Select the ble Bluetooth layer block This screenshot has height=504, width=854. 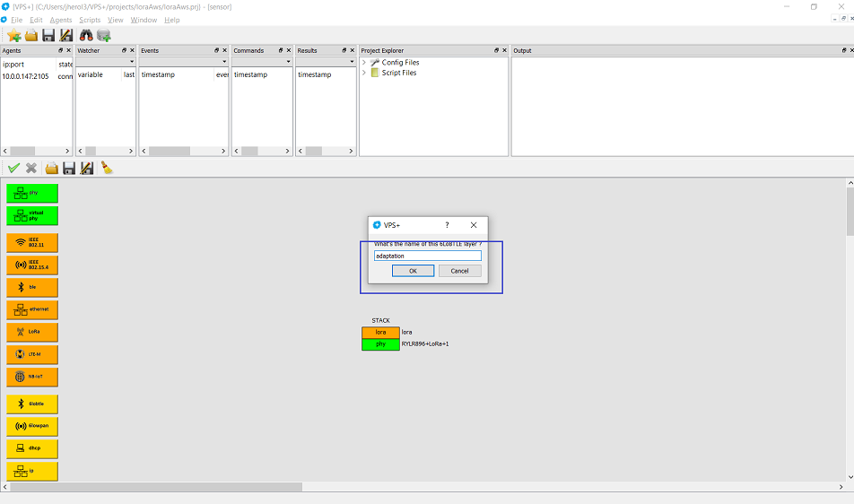point(32,288)
